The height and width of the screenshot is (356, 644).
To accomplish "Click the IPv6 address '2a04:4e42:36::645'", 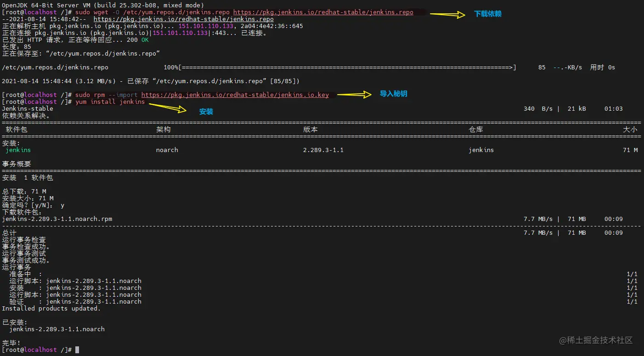I will click(x=272, y=26).
